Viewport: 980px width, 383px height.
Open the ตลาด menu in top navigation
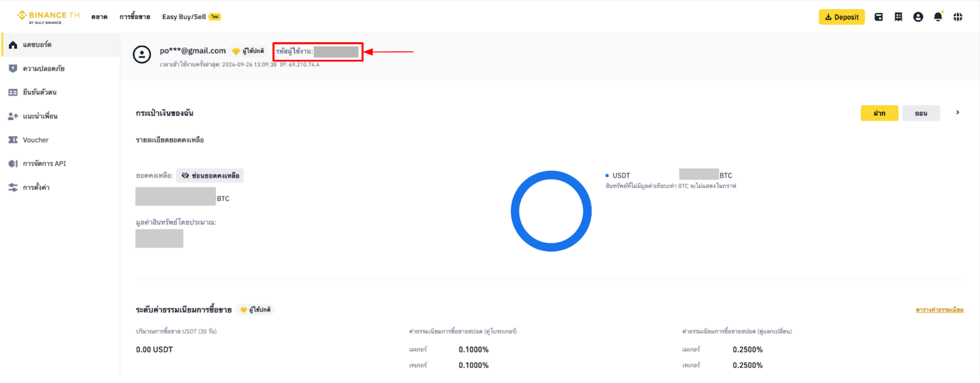point(99,17)
